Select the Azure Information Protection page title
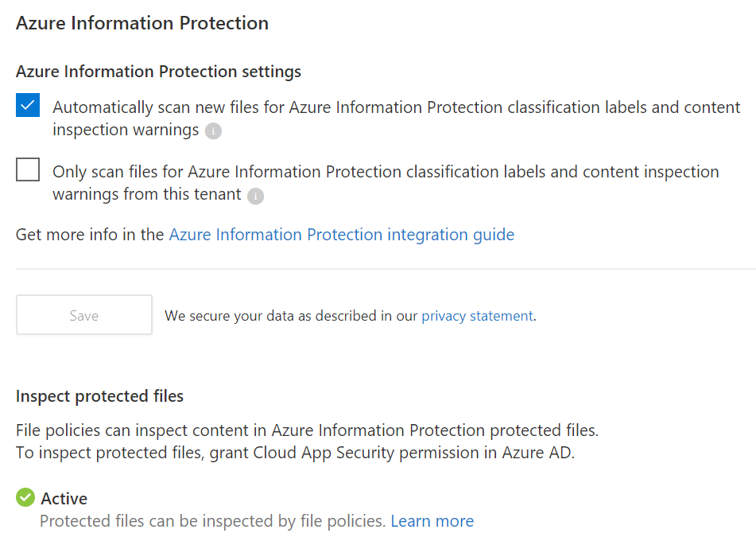This screenshot has width=756, height=541. point(142,23)
